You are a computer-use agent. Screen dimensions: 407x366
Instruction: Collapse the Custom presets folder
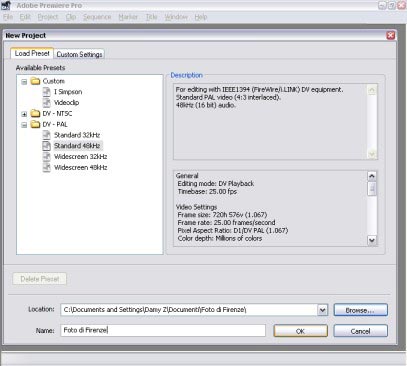point(24,81)
